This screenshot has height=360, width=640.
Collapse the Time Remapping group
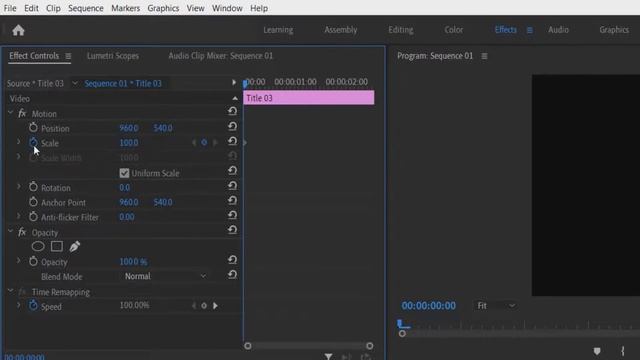coord(10,291)
